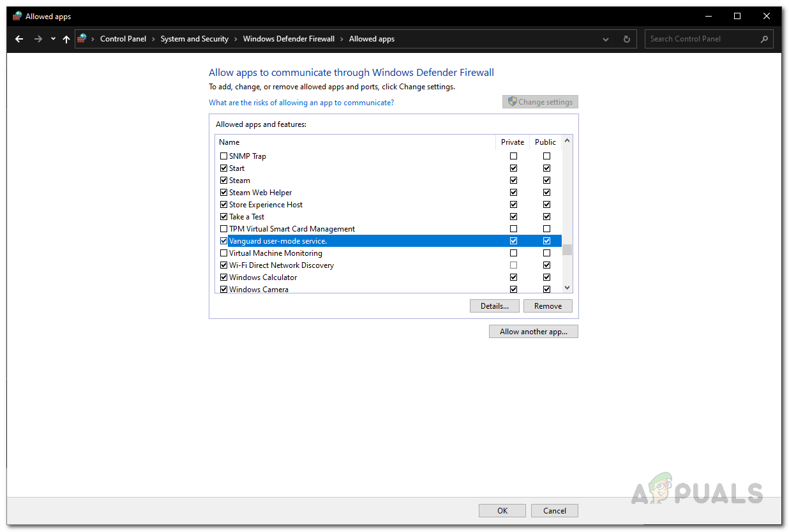Viewport: 789px width, 532px height.
Task: Toggle Store Experience Host checkbox
Action: pos(223,205)
